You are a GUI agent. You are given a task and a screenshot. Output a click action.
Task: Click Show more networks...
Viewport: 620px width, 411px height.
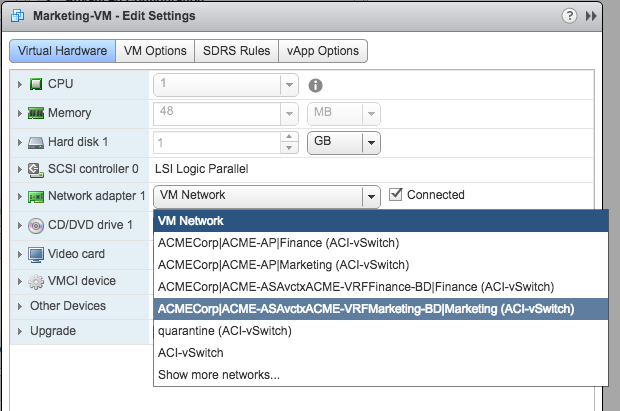tap(381, 375)
